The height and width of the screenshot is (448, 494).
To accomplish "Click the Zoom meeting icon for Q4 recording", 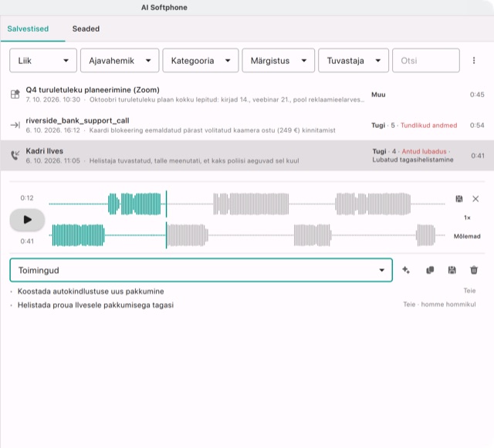I will 15,94.
